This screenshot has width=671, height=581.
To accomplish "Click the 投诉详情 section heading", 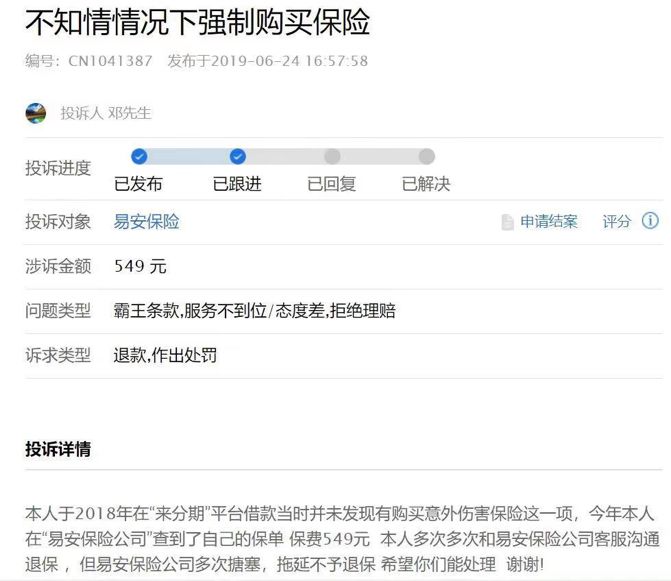I will point(58,449).
